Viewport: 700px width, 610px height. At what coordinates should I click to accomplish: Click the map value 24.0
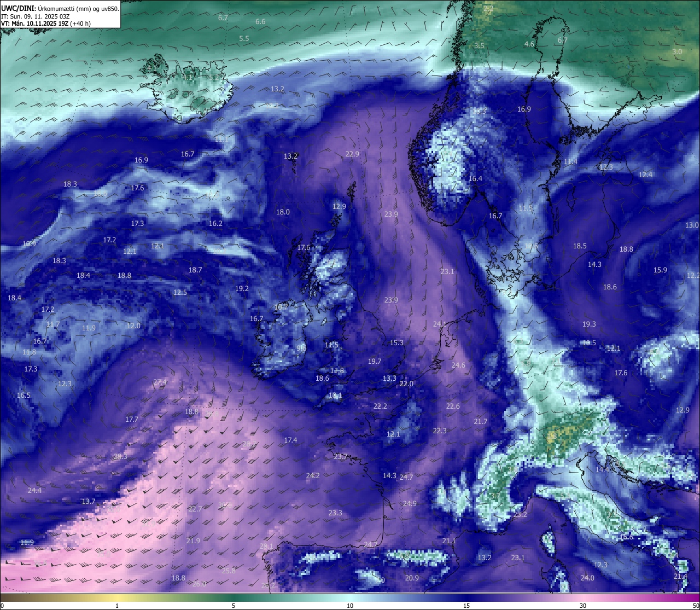point(587,578)
